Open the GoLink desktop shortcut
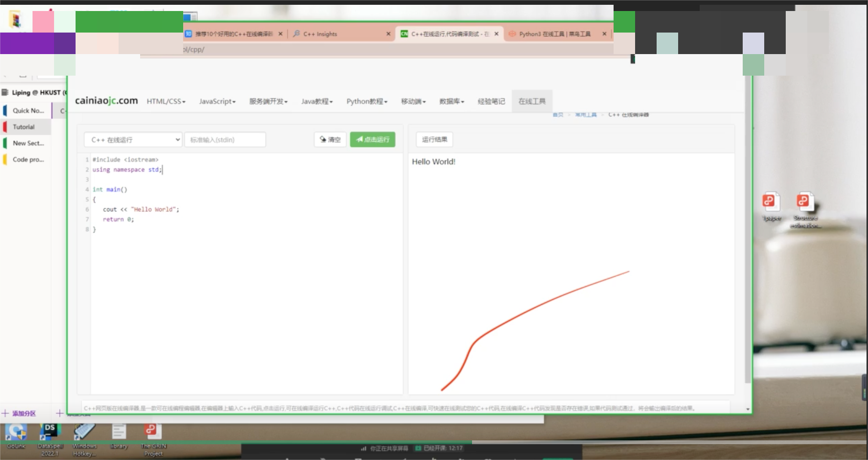 tap(16, 433)
